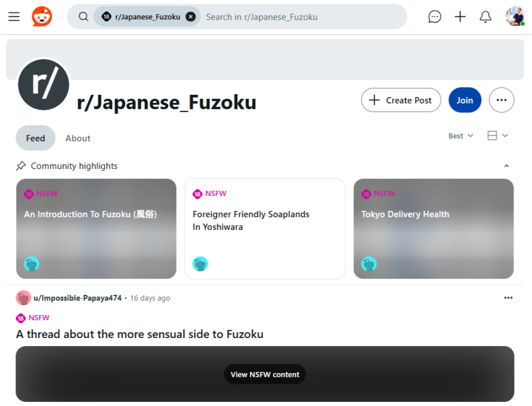Open the chat messages icon
The image size is (532, 406).
[435, 17]
